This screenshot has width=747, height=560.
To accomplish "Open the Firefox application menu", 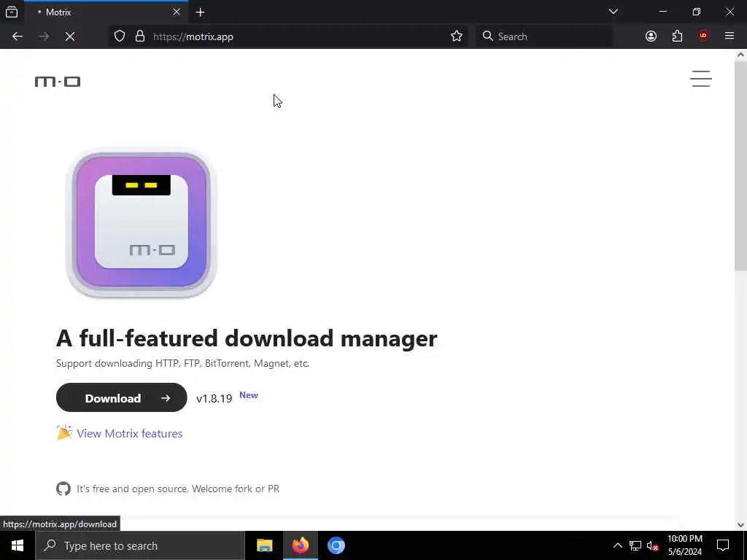I will pyautogui.click(x=729, y=36).
